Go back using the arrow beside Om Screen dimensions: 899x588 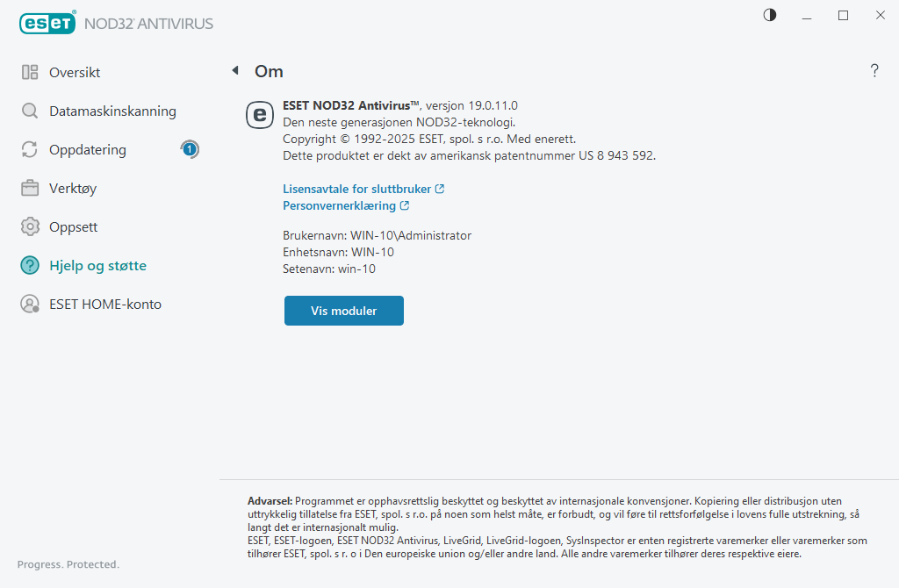click(x=234, y=70)
